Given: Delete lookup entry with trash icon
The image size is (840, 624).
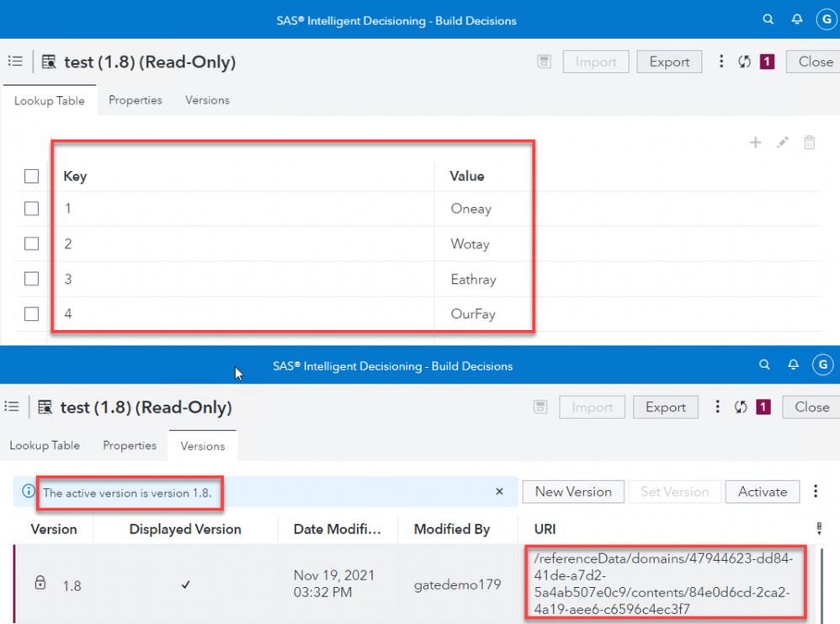Looking at the screenshot, I should 810,142.
